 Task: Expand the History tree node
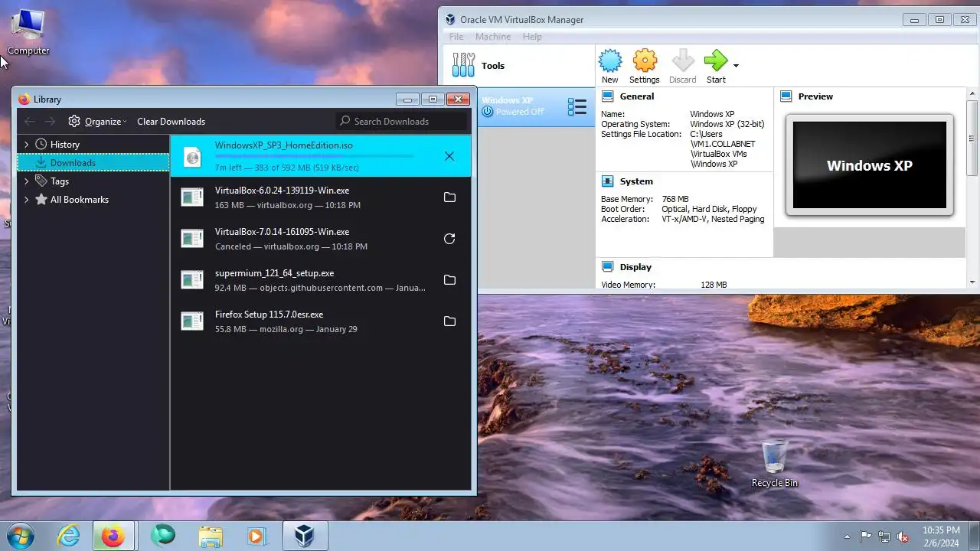click(27, 144)
